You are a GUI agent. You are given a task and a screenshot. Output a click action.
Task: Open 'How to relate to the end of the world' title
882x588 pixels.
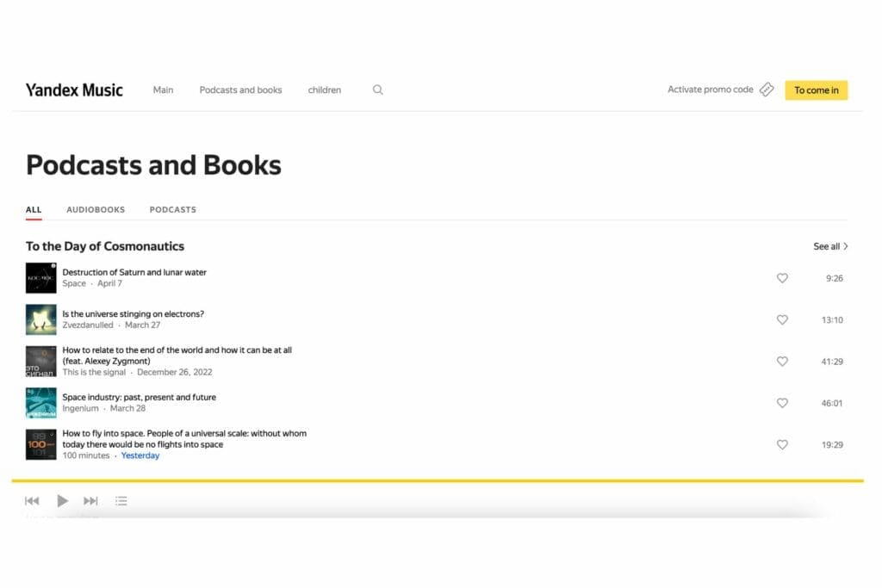(177, 356)
